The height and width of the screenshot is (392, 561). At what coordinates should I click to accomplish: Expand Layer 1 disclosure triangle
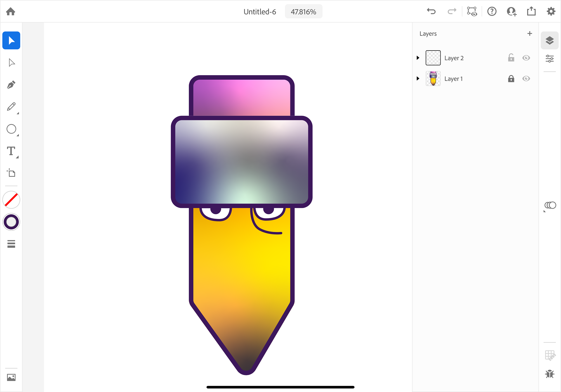coord(418,79)
